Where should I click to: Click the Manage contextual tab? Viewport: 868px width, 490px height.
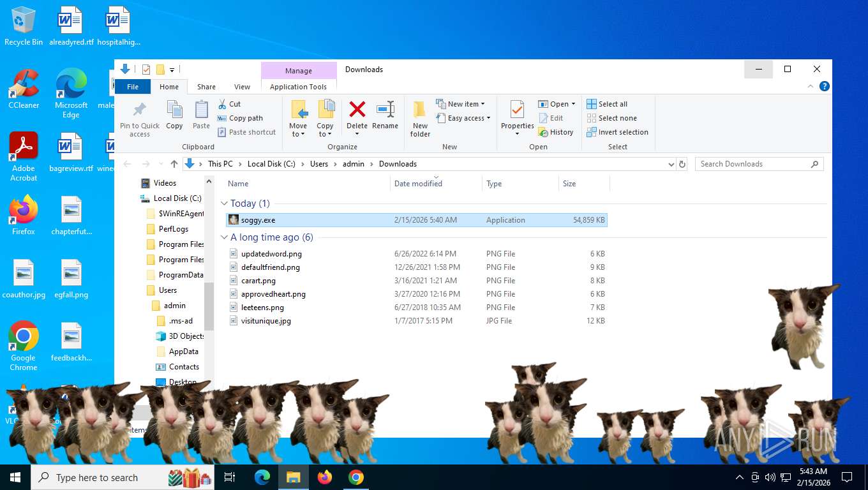[x=299, y=71]
